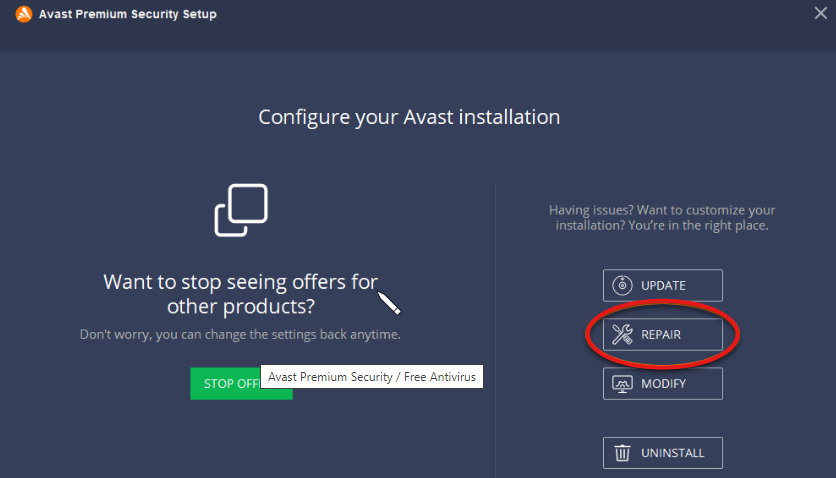Click the 'Don't worry, you can change' note
Viewport: 836px width, 478px height.
coord(240,334)
